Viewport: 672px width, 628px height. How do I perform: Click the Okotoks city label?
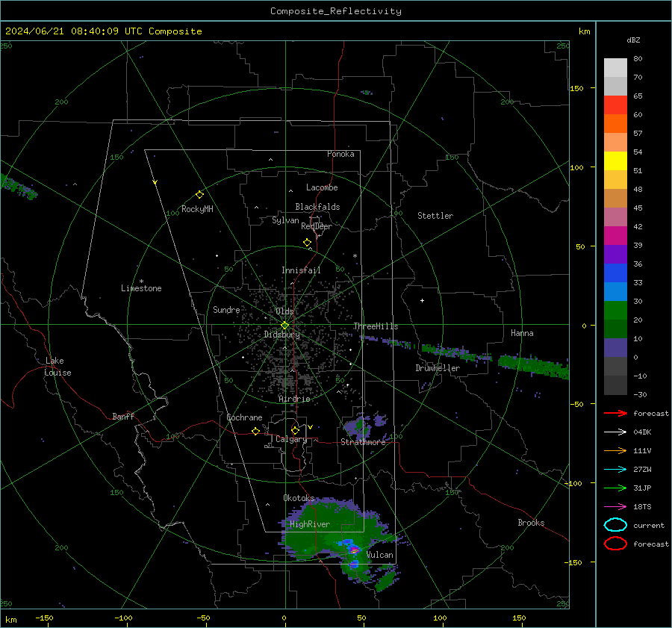pyautogui.click(x=299, y=498)
